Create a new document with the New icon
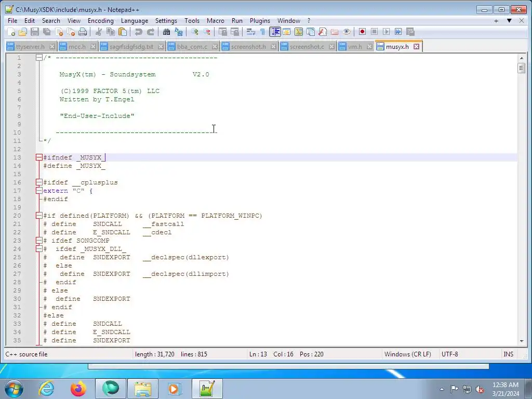 11,32
